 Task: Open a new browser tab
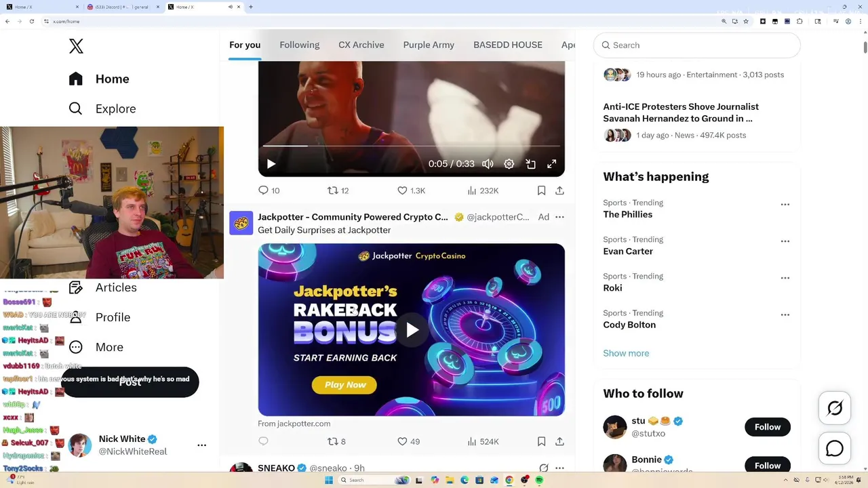[x=251, y=7]
